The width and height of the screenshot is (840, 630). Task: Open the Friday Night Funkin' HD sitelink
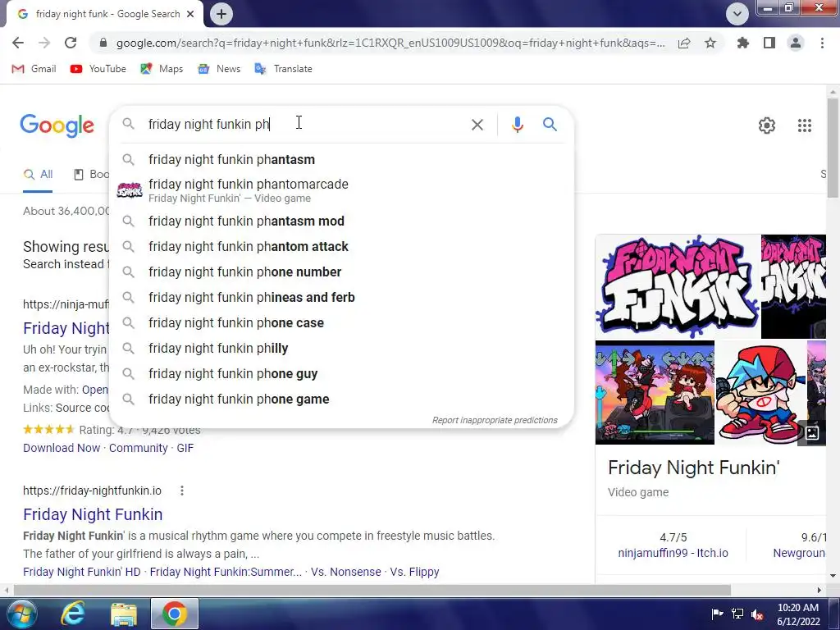[82, 572]
